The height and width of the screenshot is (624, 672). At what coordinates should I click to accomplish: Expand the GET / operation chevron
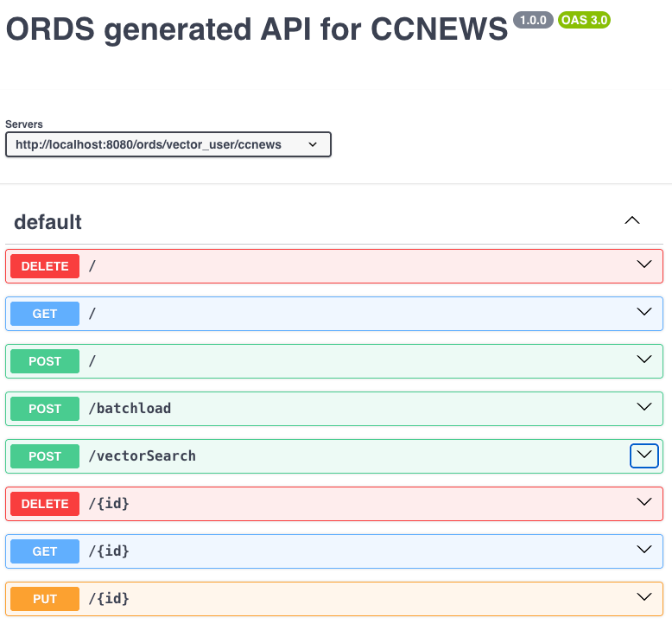tap(643, 313)
